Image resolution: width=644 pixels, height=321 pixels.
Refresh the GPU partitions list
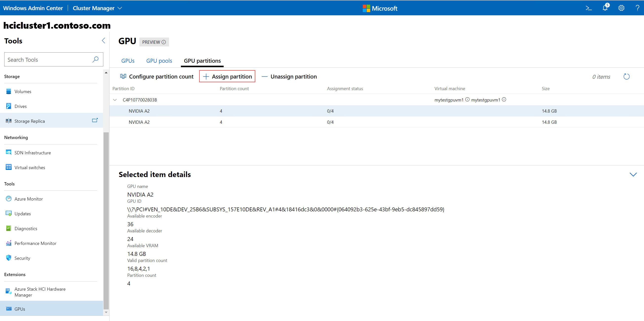click(x=626, y=77)
